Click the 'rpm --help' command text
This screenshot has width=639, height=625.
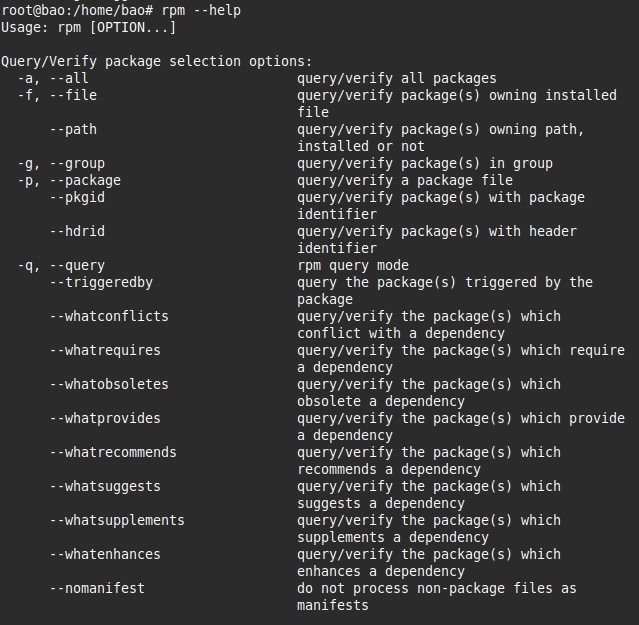[200, 10]
